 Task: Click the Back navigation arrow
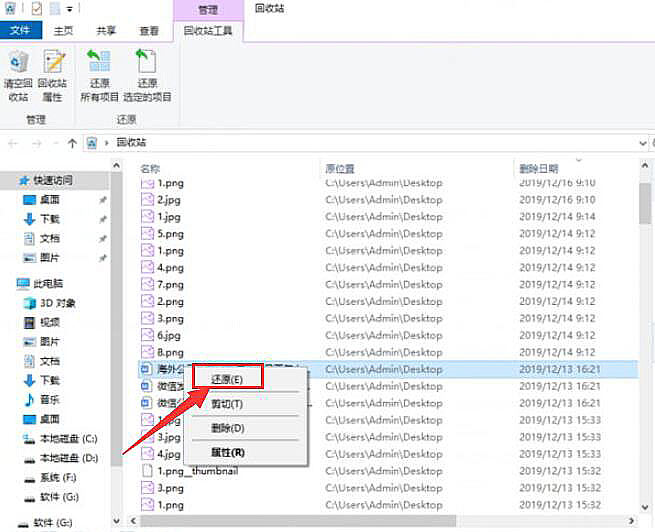[x=13, y=143]
